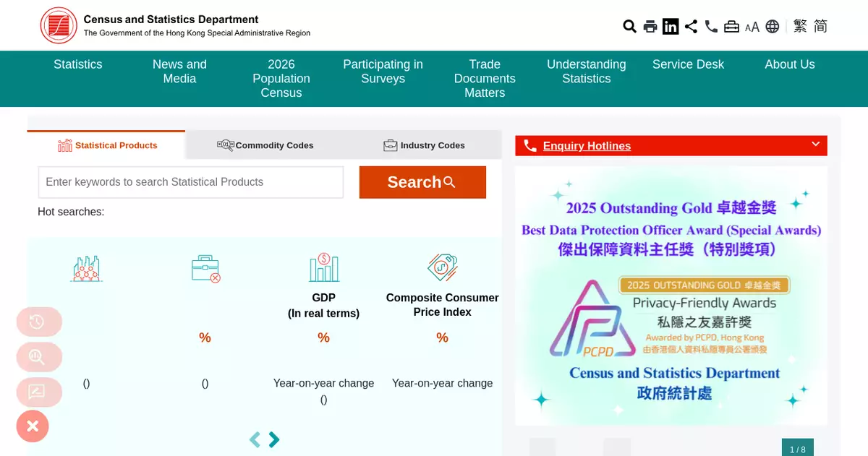Click the text size AA control
The image size is (868, 456).
pos(752,27)
